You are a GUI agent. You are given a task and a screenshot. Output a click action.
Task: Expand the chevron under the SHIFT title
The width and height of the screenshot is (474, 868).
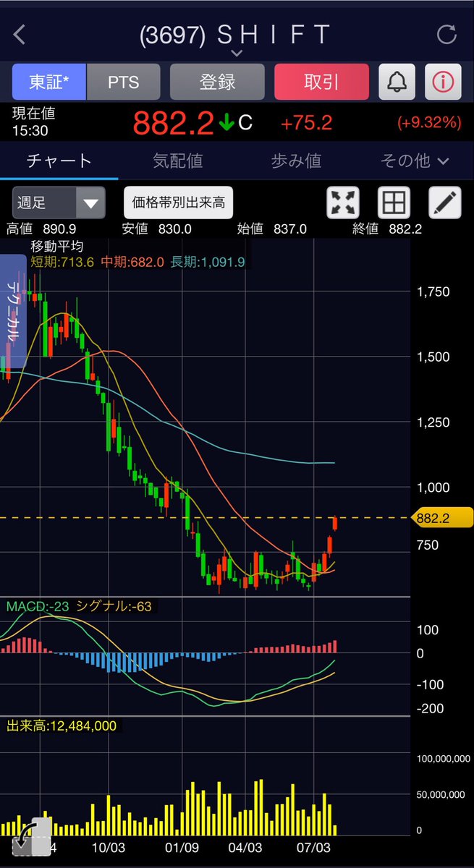coord(237,53)
